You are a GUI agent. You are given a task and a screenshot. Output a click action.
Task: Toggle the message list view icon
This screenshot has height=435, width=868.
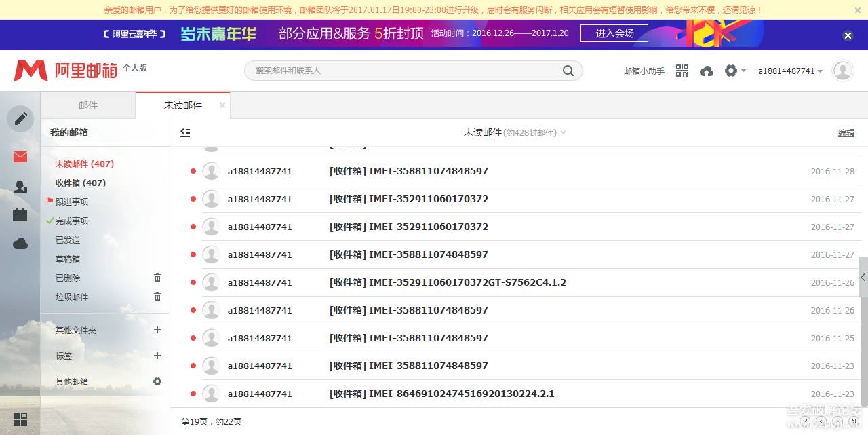pos(184,132)
